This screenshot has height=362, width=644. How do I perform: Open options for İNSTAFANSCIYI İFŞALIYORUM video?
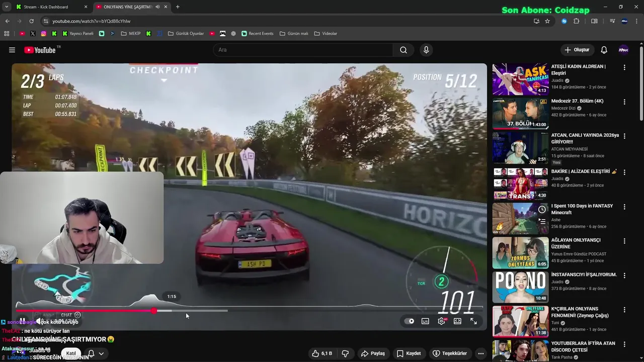click(x=624, y=276)
